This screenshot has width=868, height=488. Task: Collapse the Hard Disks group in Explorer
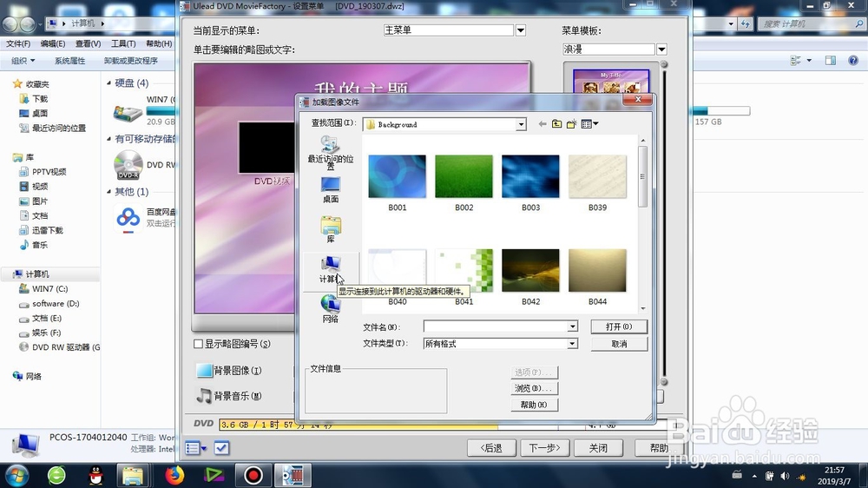click(108, 83)
